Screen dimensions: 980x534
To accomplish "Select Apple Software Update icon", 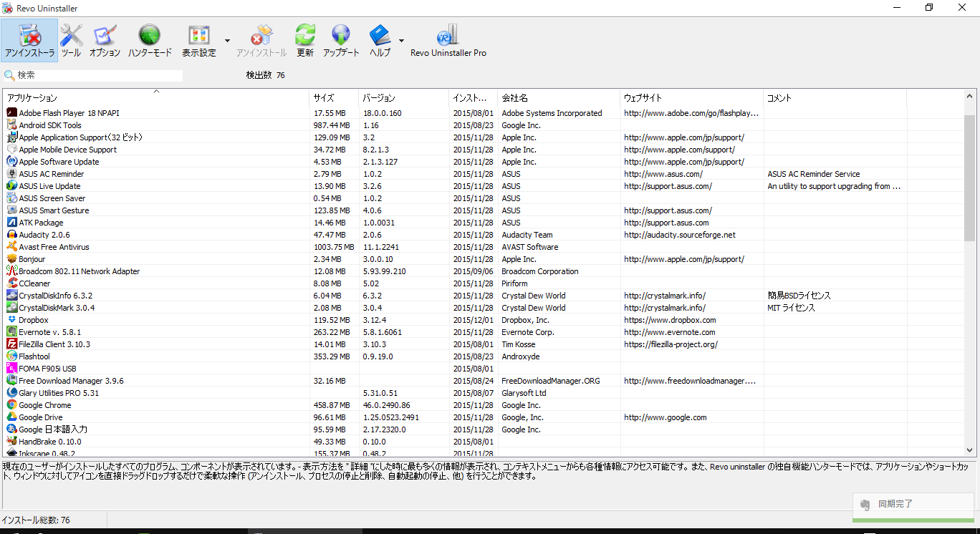I will pyautogui.click(x=11, y=162).
